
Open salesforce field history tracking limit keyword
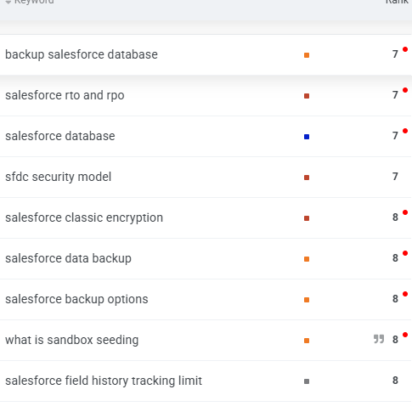coord(104,381)
